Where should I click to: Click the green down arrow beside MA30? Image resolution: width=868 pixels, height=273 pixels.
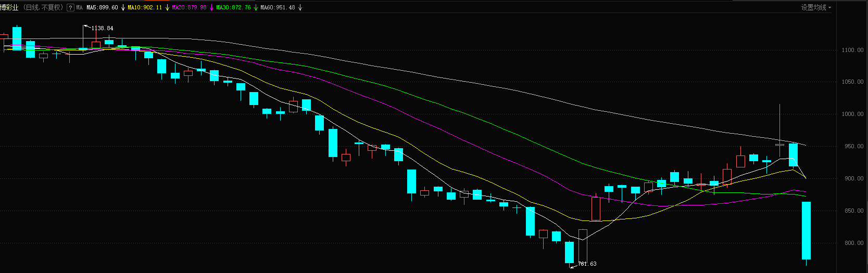(x=256, y=8)
